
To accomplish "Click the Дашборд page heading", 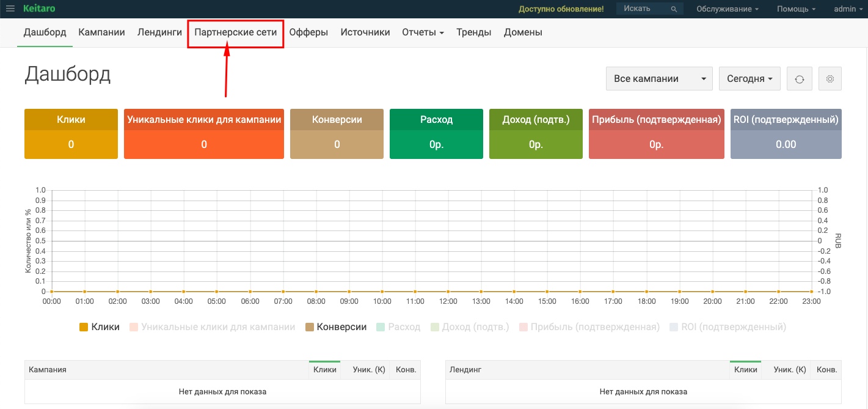I will coord(68,75).
